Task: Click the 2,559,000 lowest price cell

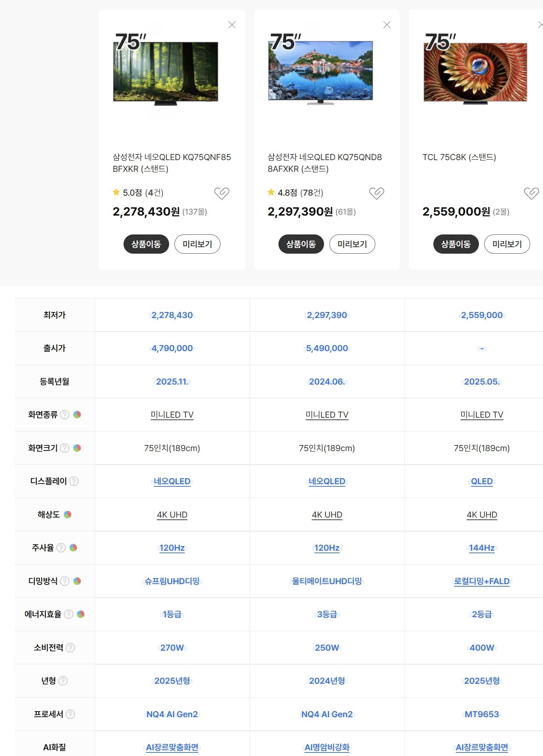Action: 482,315
